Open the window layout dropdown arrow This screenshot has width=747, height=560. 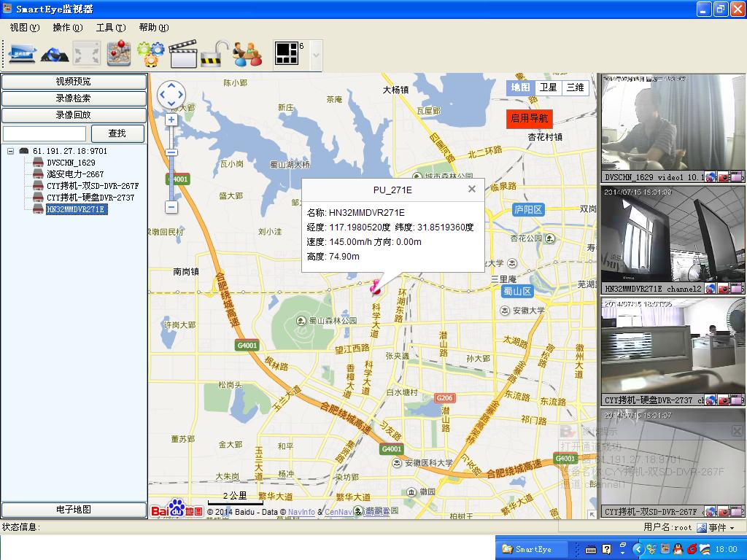(x=316, y=55)
